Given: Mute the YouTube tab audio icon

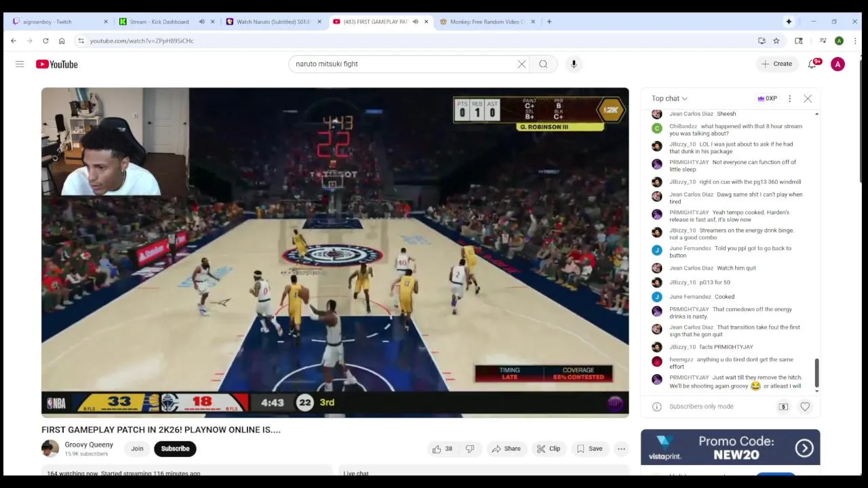Looking at the screenshot, I should pos(415,22).
